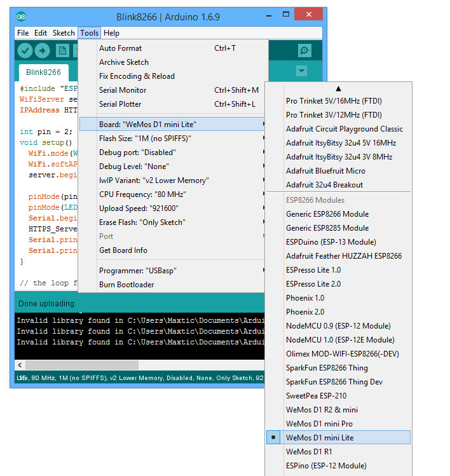Maximize the Arduino window
Screen dimensions: 450x476
(286, 14)
